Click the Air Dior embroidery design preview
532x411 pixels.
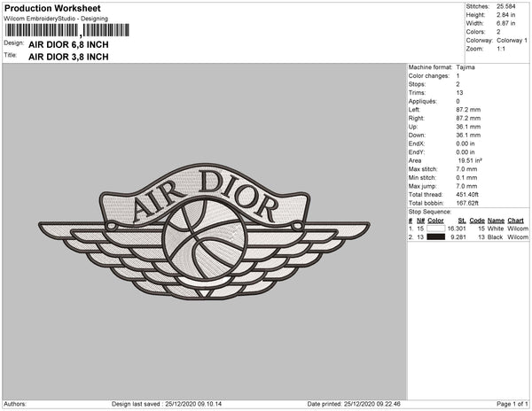coord(204,232)
